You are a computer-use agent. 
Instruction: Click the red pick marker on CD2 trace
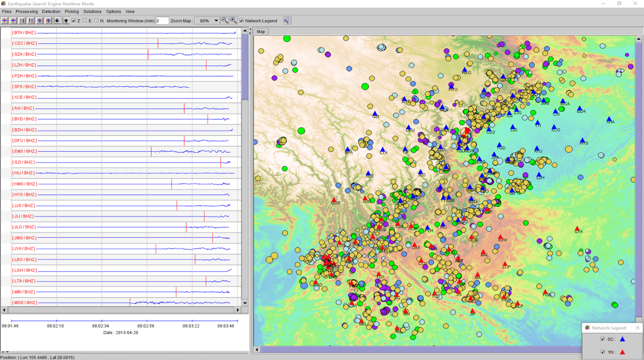158,43
